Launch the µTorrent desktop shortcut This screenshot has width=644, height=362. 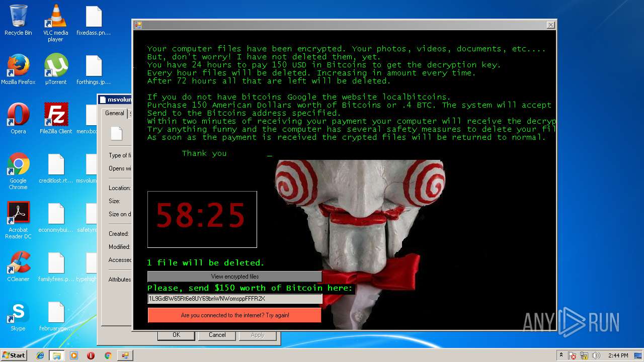[55, 69]
